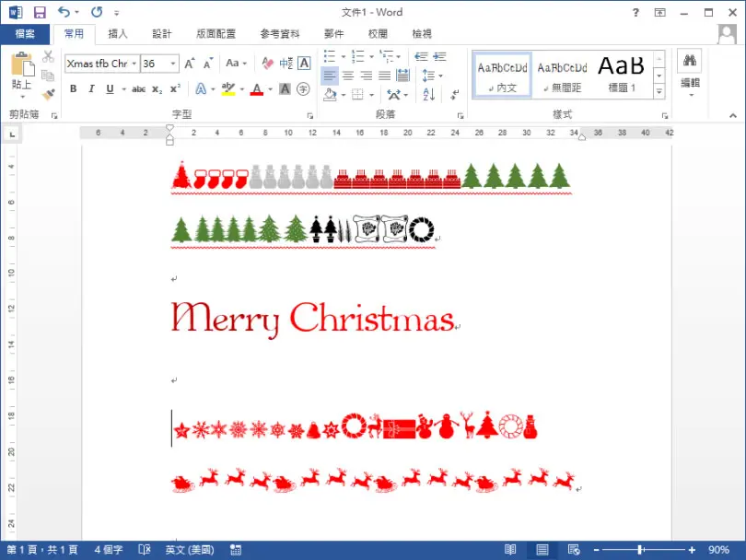746x560 pixels.
Task: Toggle strikethrough abc formatting
Action: (138, 89)
